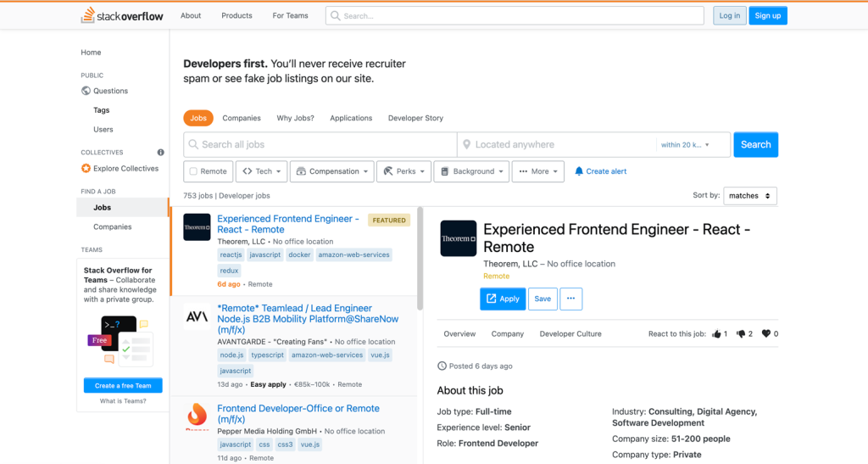
Task: Open Companies in the left sidebar
Action: click(x=113, y=227)
